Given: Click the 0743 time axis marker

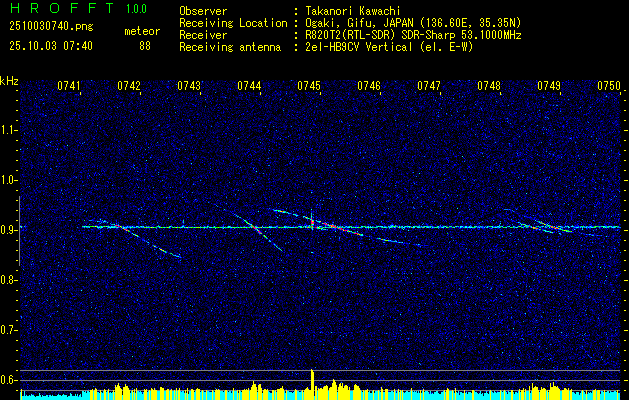Looking at the screenshot, I should (189, 86).
